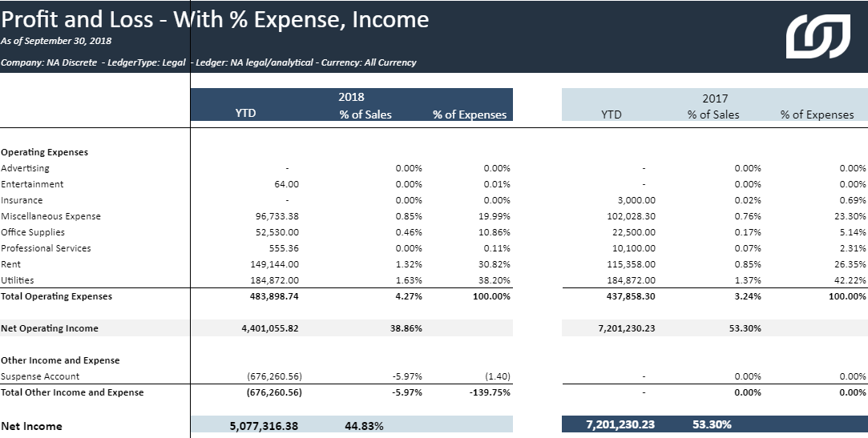868x438 pixels.
Task: Select the Suspense Account row label
Action: [x=40, y=376]
